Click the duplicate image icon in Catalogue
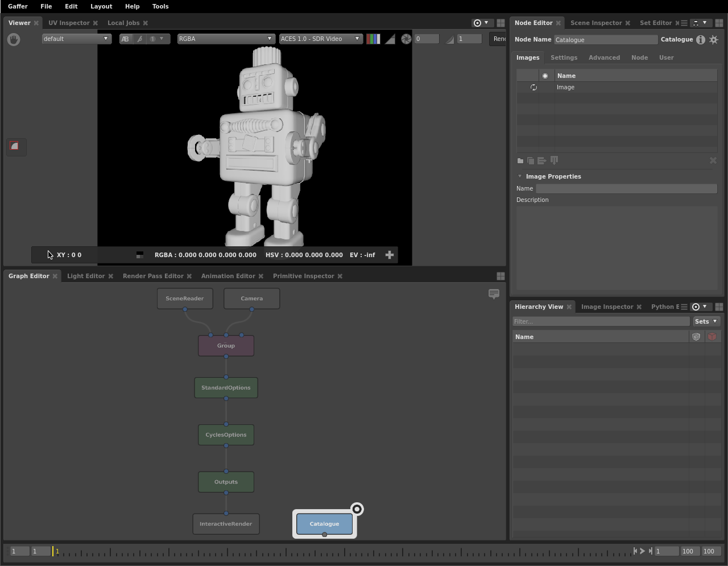Screen dimensions: 728x566 (531, 161)
